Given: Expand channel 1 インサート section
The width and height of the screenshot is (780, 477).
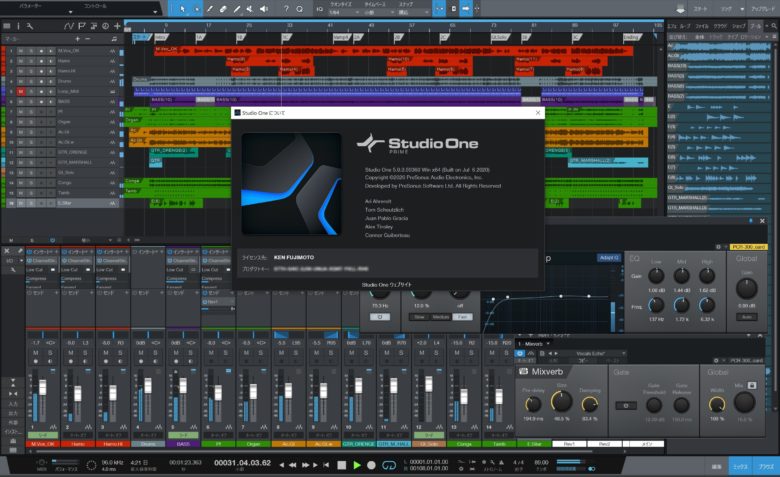Looking at the screenshot, I should 43,252.
